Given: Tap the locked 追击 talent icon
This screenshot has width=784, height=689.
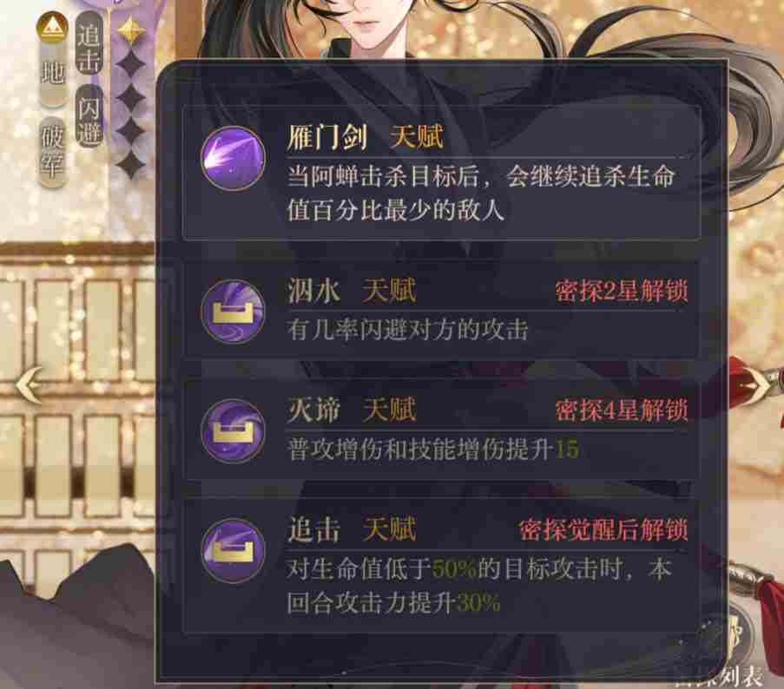Looking at the screenshot, I should click(x=233, y=551).
